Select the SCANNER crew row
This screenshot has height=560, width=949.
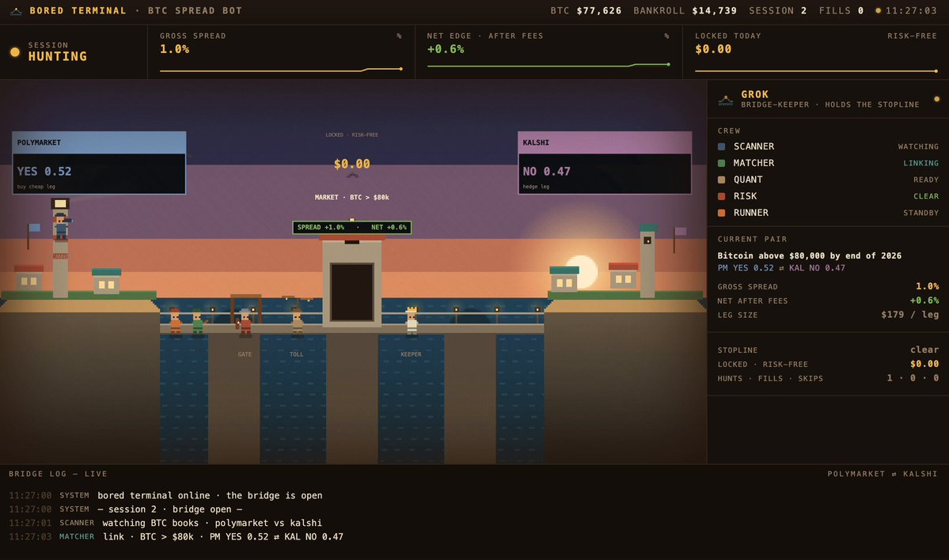828,146
